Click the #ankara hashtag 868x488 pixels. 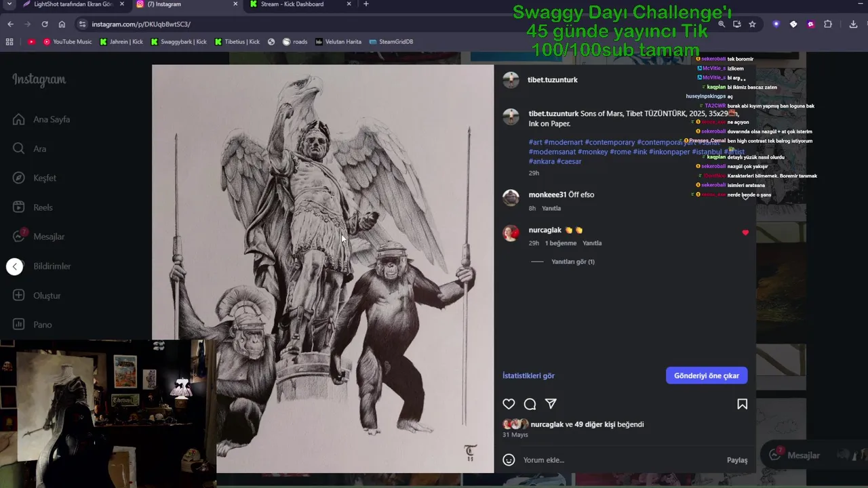click(541, 161)
